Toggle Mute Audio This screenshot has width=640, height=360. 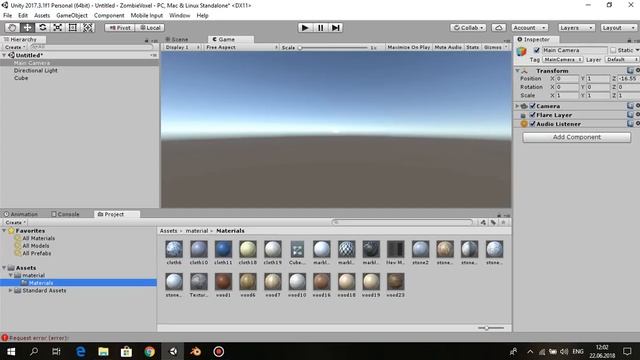(x=448, y=47)
